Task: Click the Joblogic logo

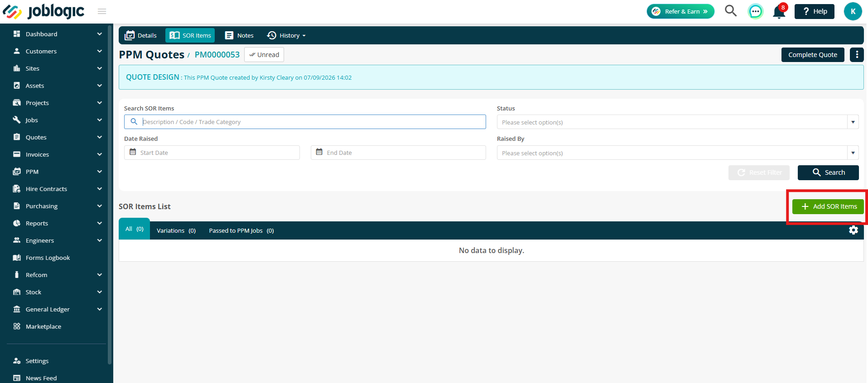Action: [x=43, y=11]
